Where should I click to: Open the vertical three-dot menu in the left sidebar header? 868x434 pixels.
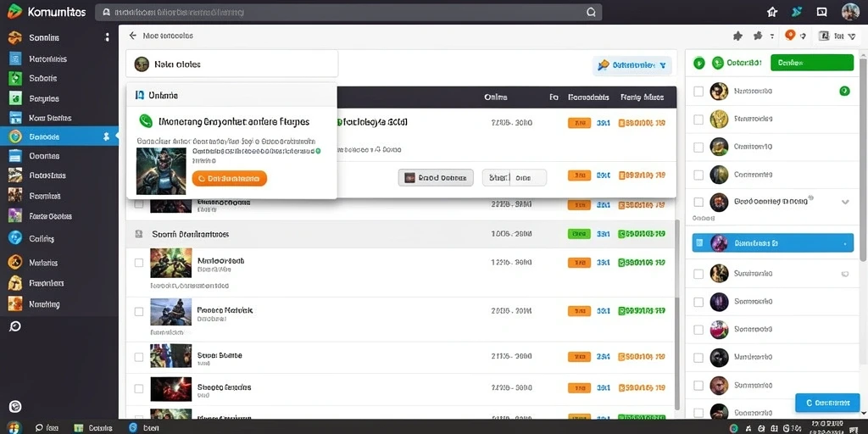[x=107, y=37]
